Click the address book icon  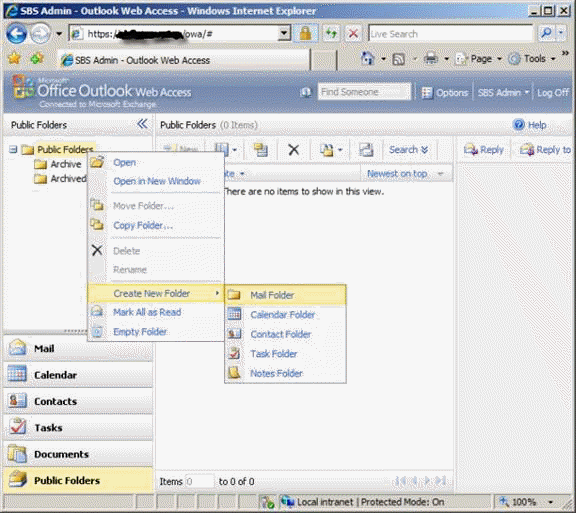point(306,92)
